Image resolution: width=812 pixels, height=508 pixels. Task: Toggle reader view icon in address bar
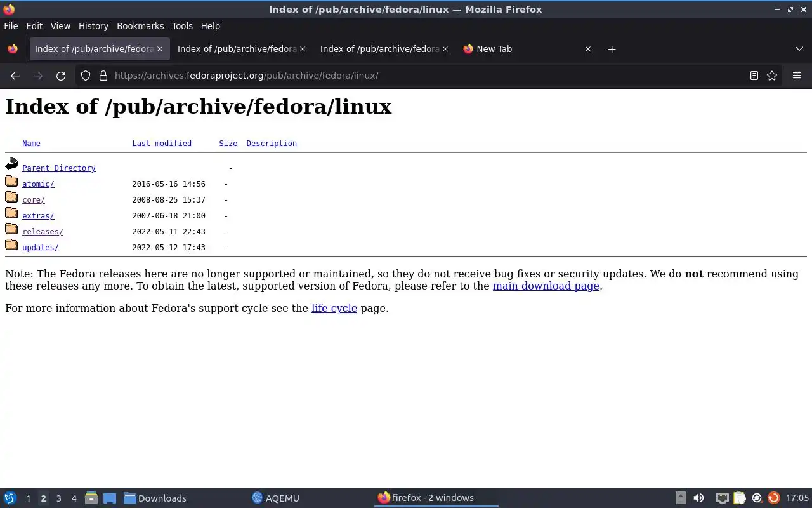coord(754,76)
